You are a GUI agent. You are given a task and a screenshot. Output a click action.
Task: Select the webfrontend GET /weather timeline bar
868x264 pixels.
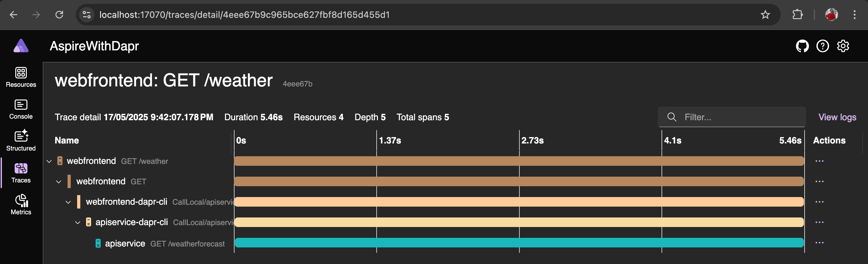click(519, 161)
